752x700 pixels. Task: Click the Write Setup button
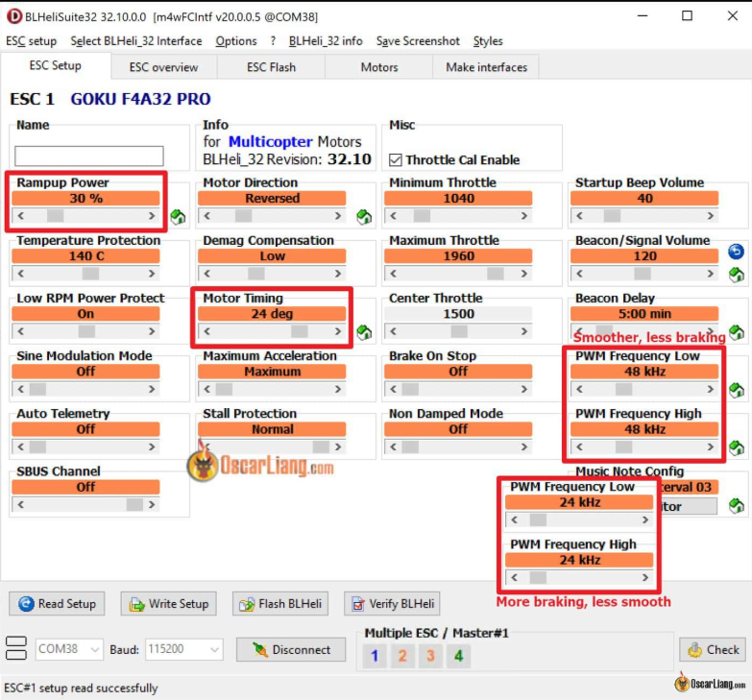[168, 604]
